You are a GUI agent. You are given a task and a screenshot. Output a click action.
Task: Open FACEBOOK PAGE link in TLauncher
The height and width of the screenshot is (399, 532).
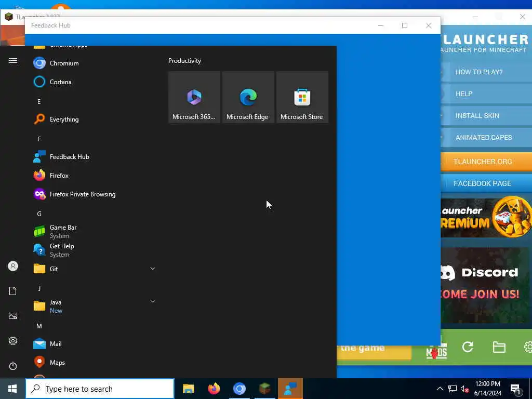tap(486, 183)
